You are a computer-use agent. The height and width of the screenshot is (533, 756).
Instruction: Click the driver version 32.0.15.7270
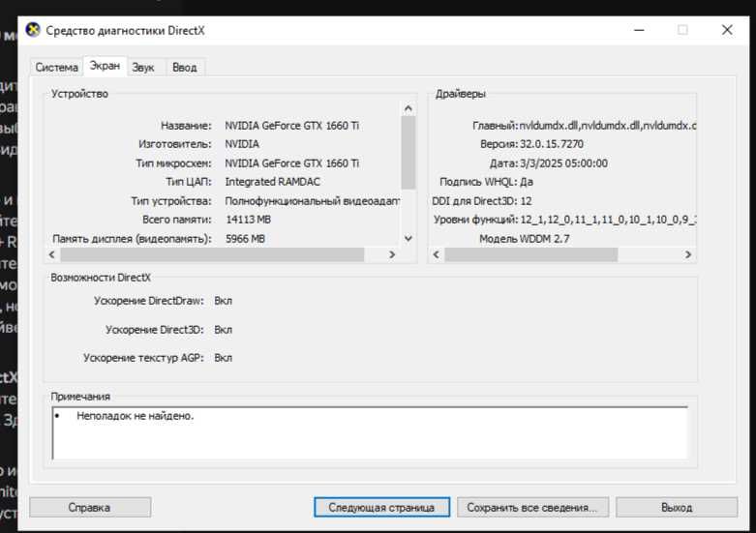pos(552,144)
